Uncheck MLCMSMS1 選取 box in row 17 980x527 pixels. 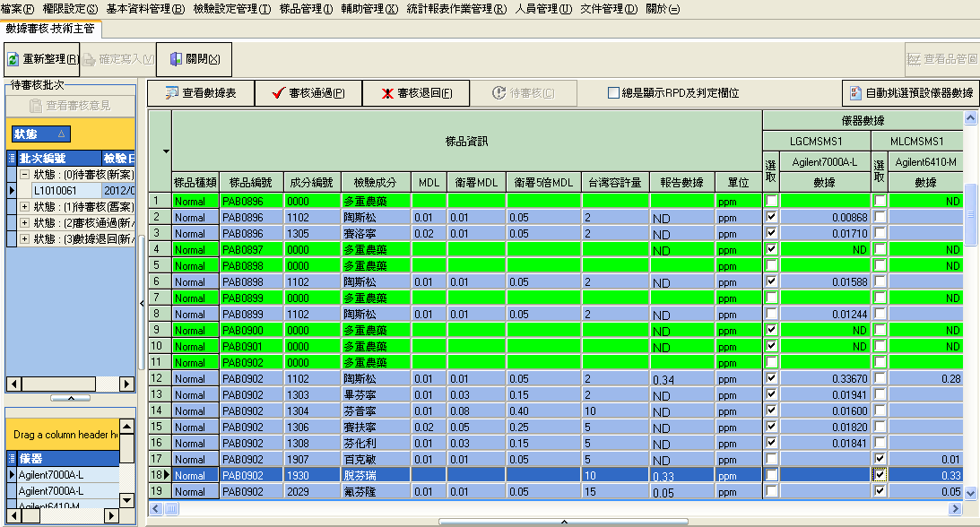coord(880,459)
